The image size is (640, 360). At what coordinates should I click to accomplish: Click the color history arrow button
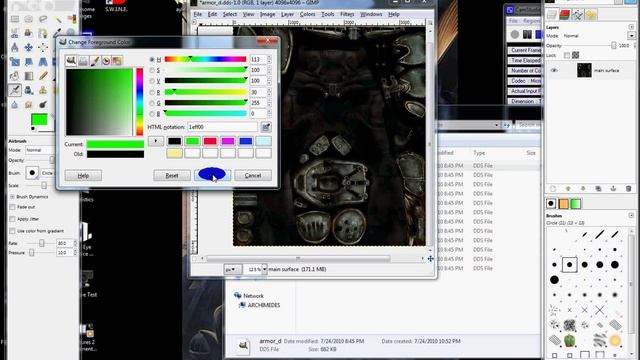click(156, 141)
